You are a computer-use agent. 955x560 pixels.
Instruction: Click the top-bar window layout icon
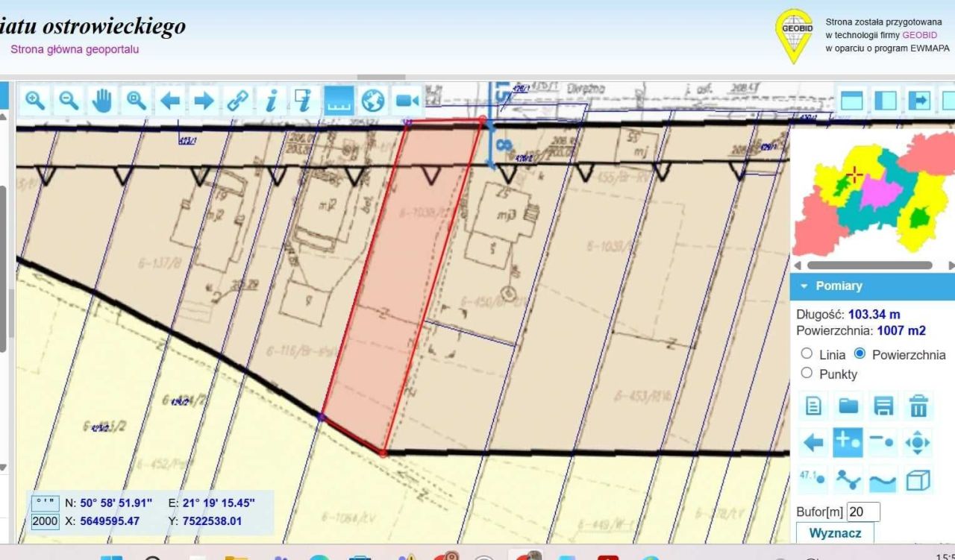pyautogui.click(x=852, y=100)
